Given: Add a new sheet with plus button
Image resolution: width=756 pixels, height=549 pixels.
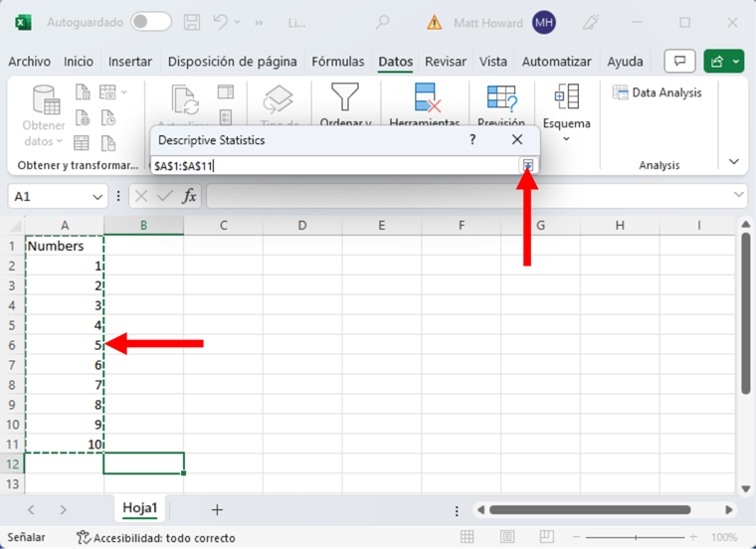Looking at the screenshot, I should click(x=217, y=509).
